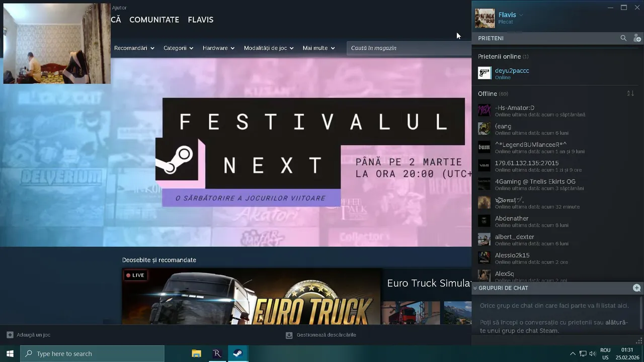This screenshot has width=644, height=362.
Task: Expand the Mai multe dropdown
Action: (x=318, y=48)
